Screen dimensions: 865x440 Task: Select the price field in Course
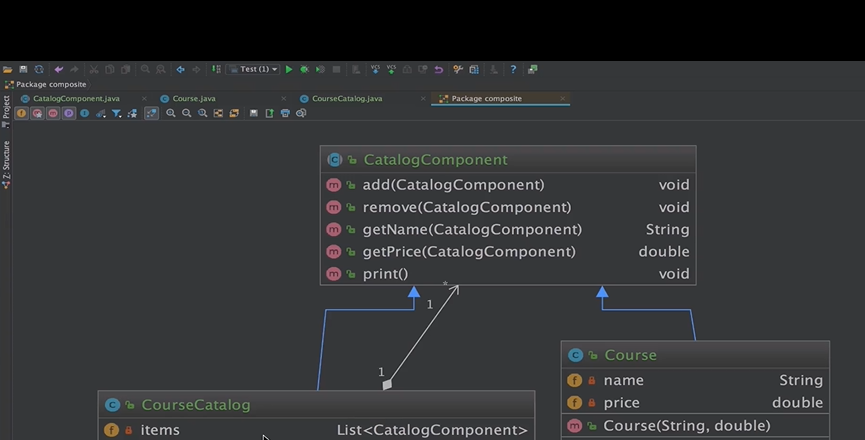(x=695, y=403)
